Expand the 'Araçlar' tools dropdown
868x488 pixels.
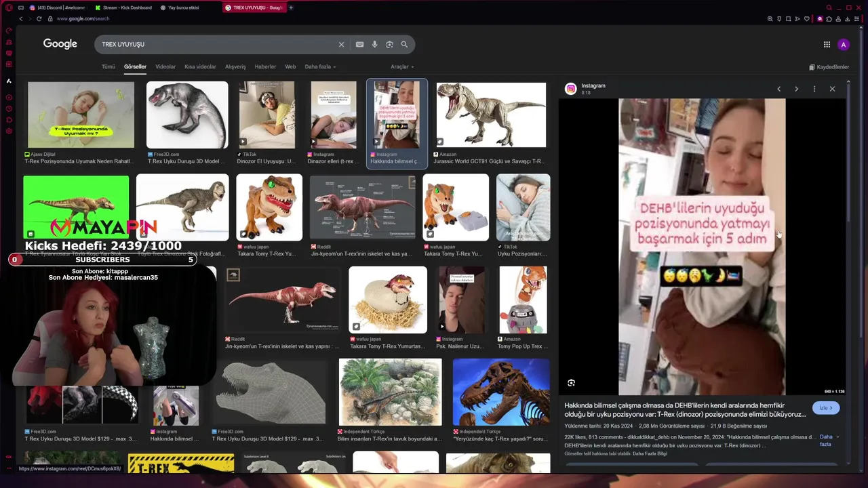pos(402,67)
